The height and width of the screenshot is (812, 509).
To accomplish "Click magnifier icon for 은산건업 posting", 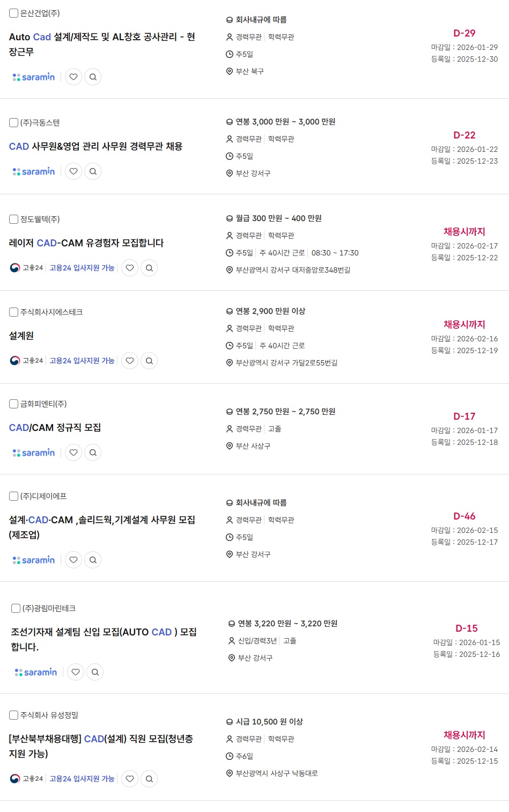I will click(93, 77).
